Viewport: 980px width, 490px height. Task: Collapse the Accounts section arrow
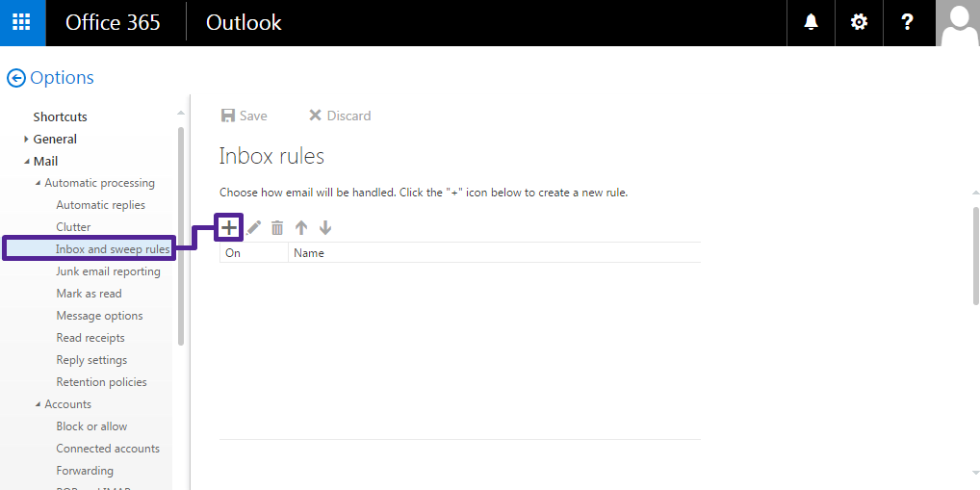point(39,404)
